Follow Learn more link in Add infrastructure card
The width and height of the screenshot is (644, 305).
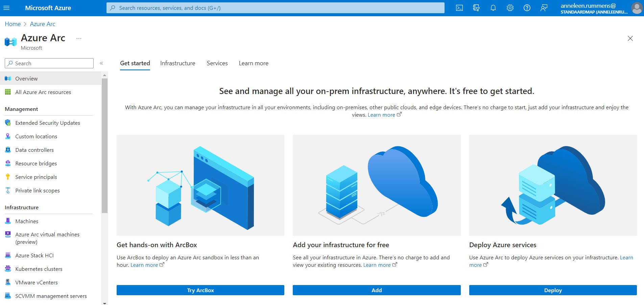(x=380, y=265)
